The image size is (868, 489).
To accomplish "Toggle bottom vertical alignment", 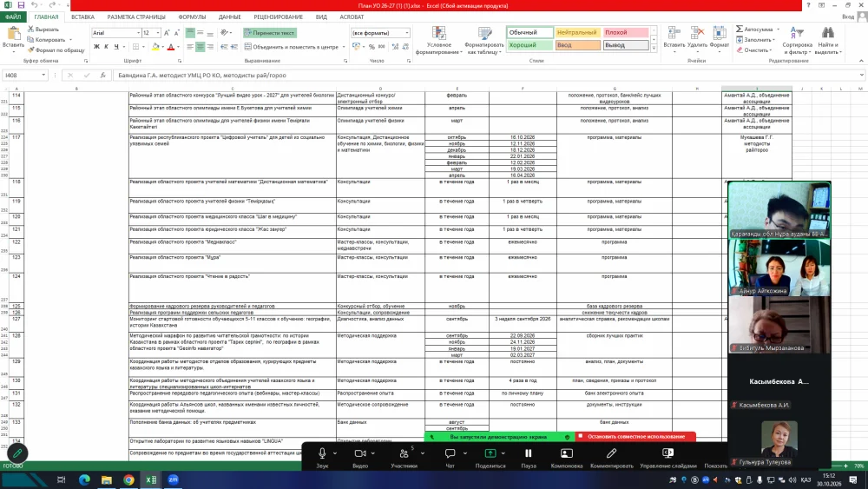I will 210,33.
